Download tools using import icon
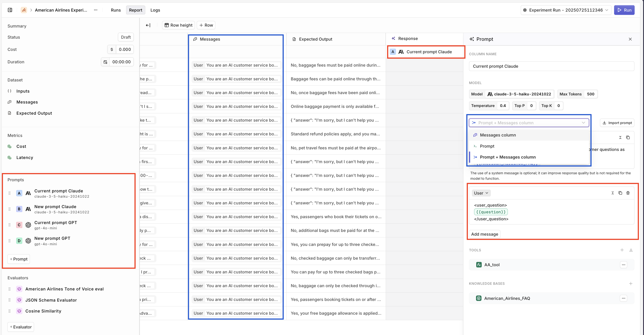 pyautogui.click(x=631, y=250)
